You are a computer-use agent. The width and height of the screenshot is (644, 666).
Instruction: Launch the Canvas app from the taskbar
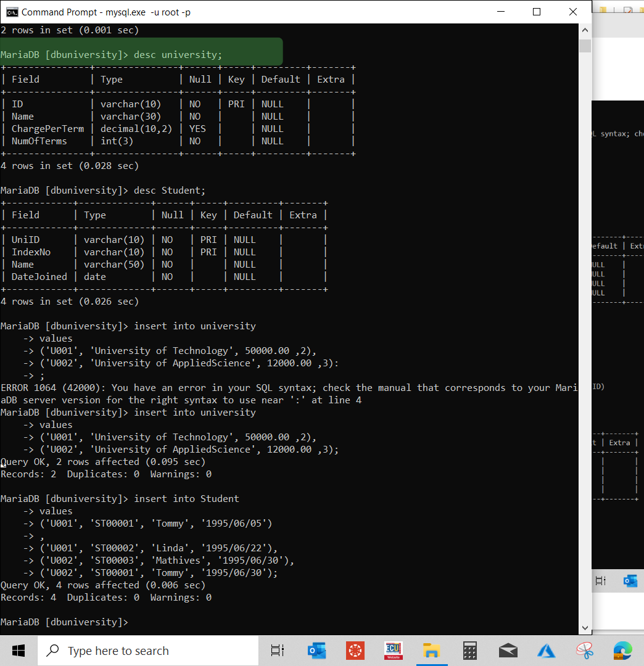[355, 651]
